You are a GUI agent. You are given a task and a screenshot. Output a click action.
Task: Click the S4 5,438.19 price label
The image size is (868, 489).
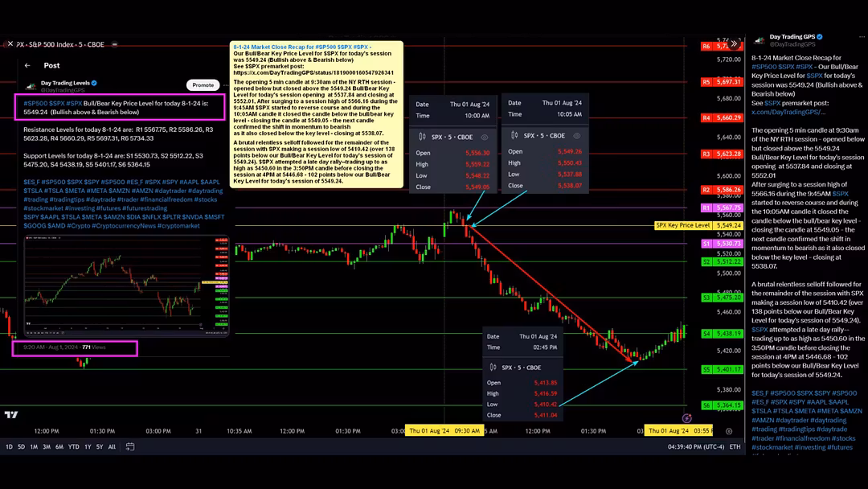722,334
